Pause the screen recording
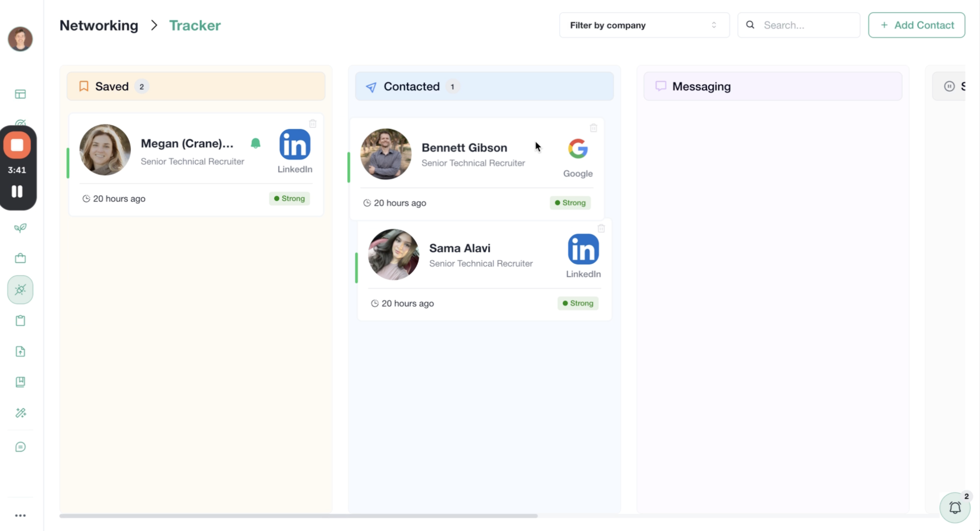The width and height of the screenshot is (980, 531). (17, 191)
